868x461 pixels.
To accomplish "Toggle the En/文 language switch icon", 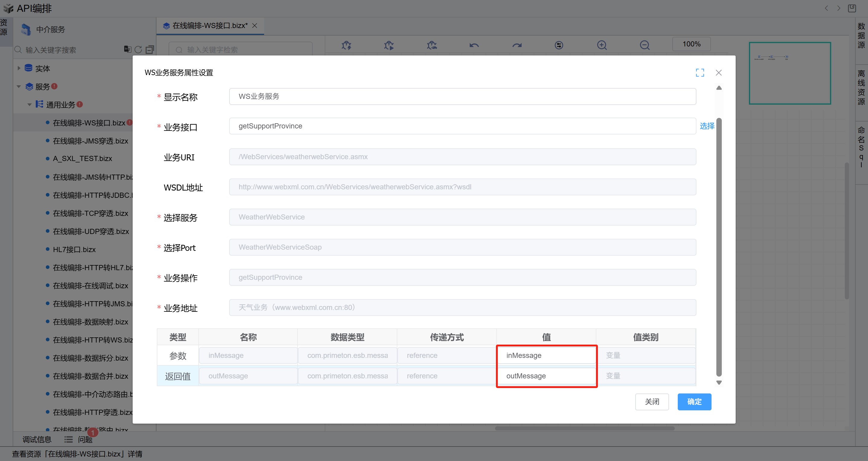I will click(127, 49).
